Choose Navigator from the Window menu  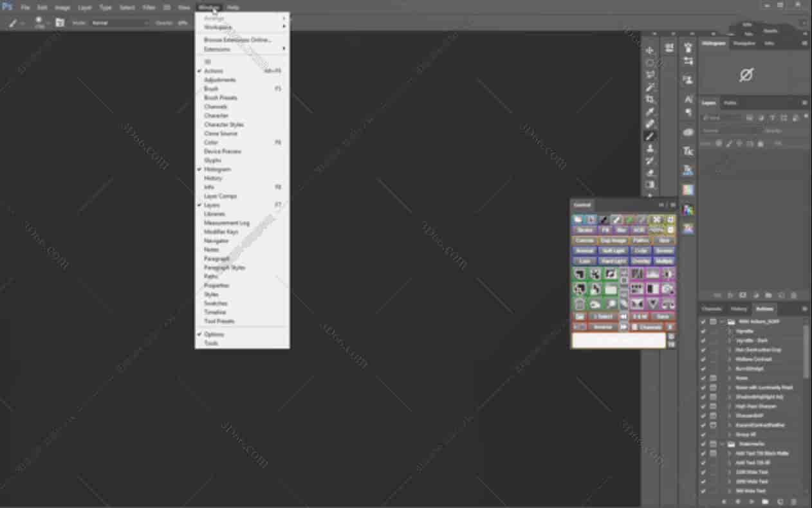(x=216, y=240)
